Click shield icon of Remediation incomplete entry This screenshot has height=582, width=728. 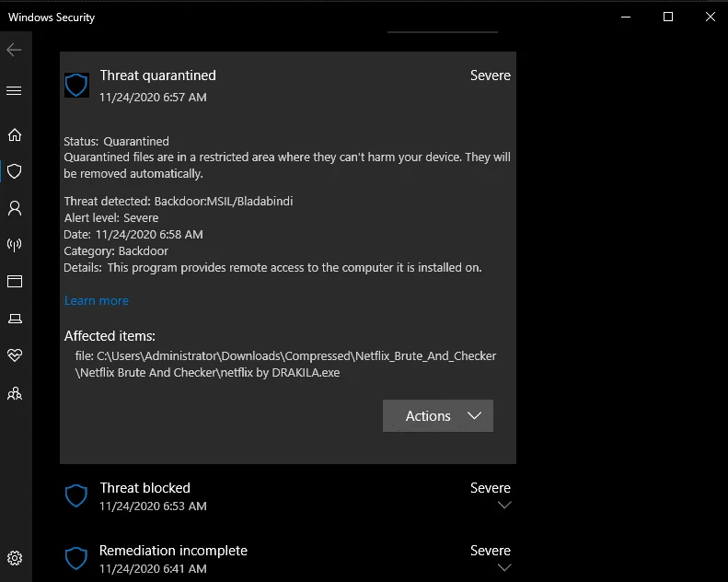point(75,558)
